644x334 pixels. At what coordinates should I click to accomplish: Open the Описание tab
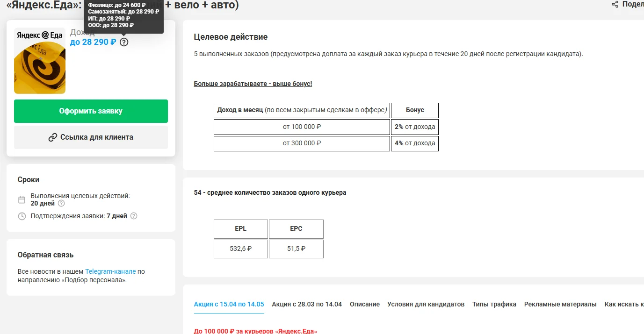(x=365, y=304)
